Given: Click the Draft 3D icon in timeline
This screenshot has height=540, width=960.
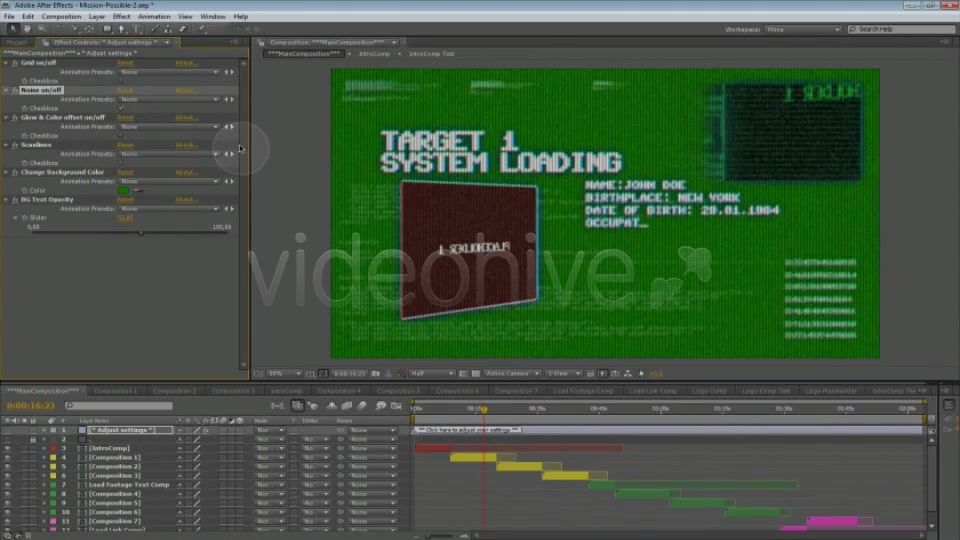Looking at the screenshot, I should [x=312, y=405].
